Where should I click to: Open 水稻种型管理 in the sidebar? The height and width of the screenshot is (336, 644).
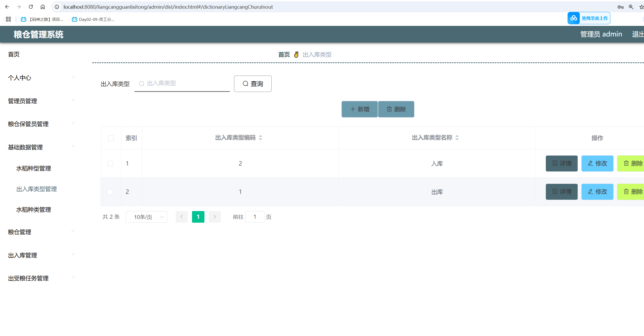pyautogui.click(x=34, y=168)
